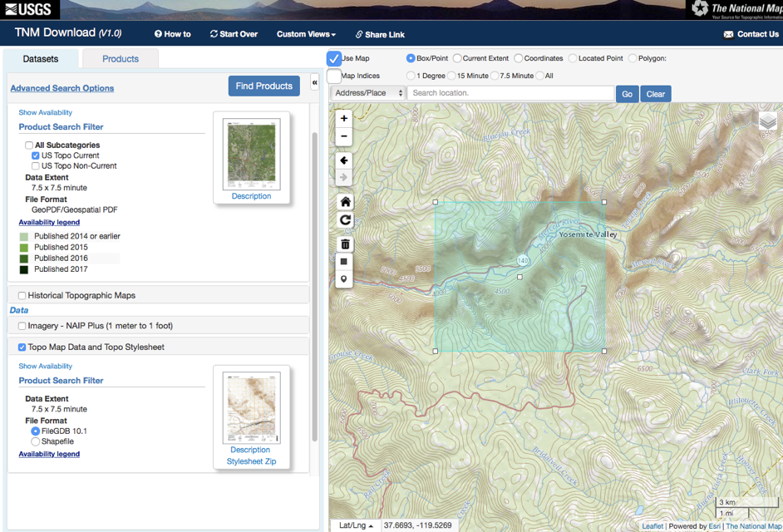Open Contact Us

pos(751,34)
